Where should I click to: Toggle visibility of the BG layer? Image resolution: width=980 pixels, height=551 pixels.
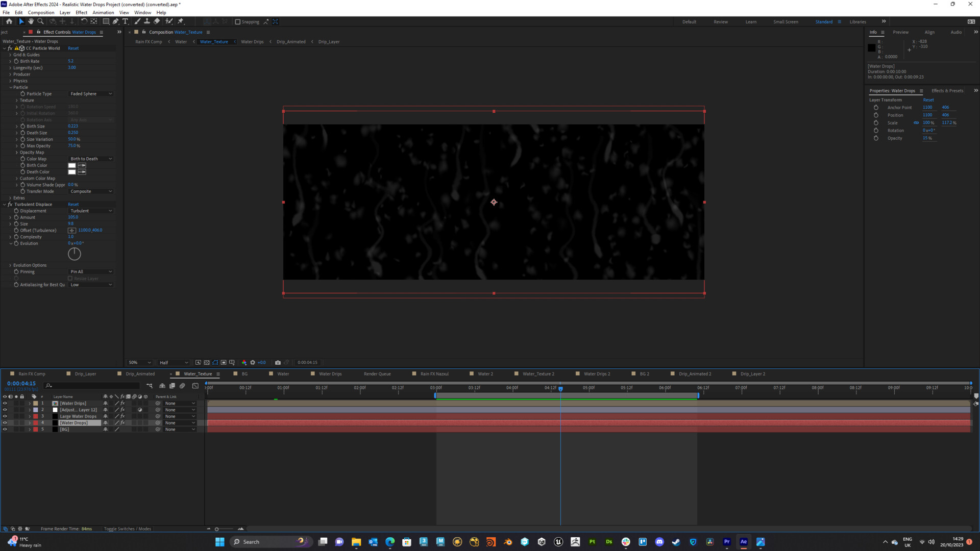pos(5,429)
